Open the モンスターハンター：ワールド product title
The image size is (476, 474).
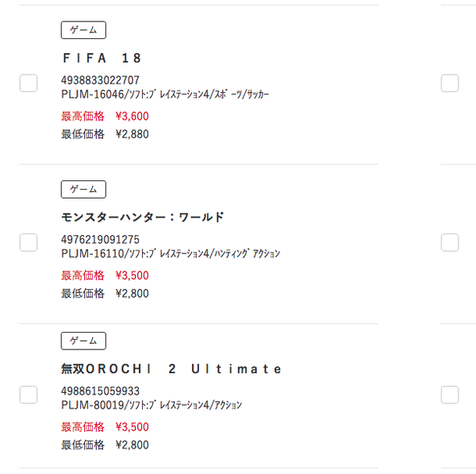142,218
